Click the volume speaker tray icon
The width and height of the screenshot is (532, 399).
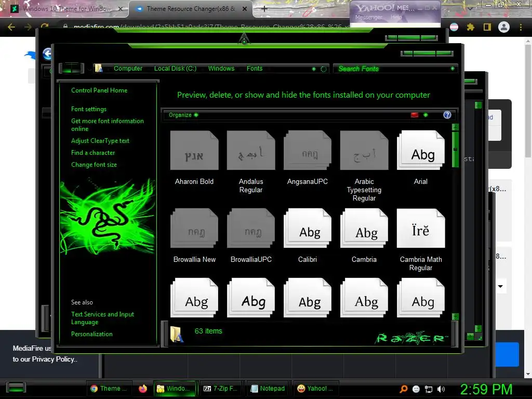pyautogui.click(x=441, y=389)
